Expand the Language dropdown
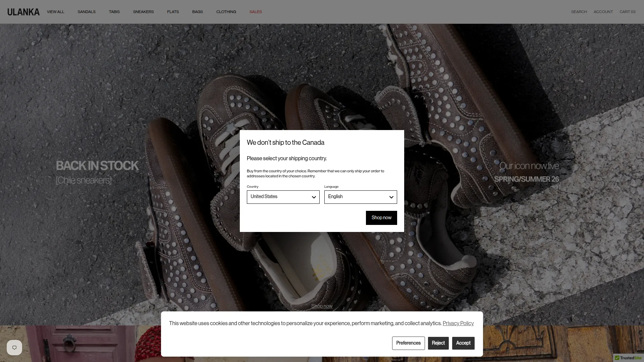This screenshot has width=644, height=362. tap(361, 197)
